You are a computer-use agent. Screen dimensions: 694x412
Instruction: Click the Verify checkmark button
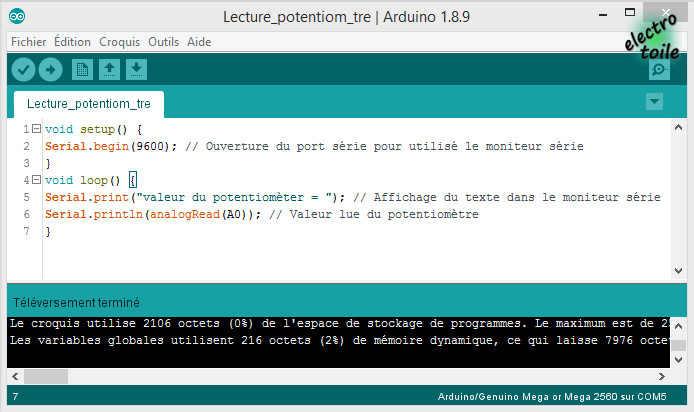(23, 69)
